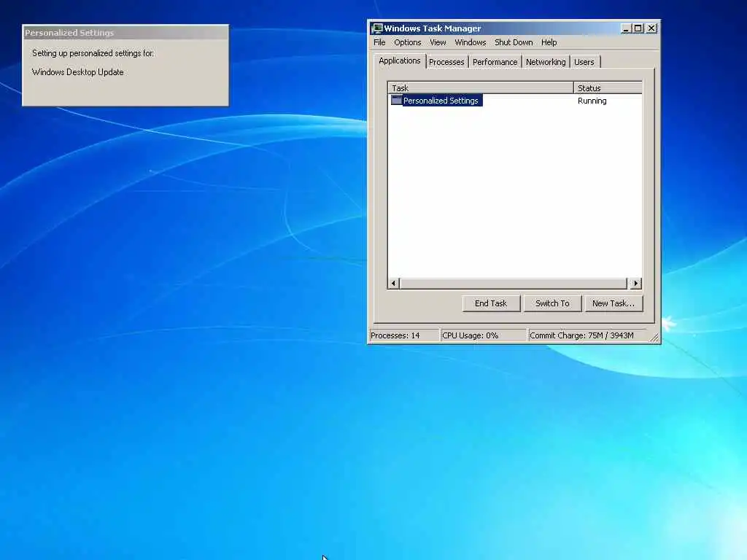Click the Task Manager title bar icon
The width and height of the screenshot is (747, 560).
pos(377,28)
